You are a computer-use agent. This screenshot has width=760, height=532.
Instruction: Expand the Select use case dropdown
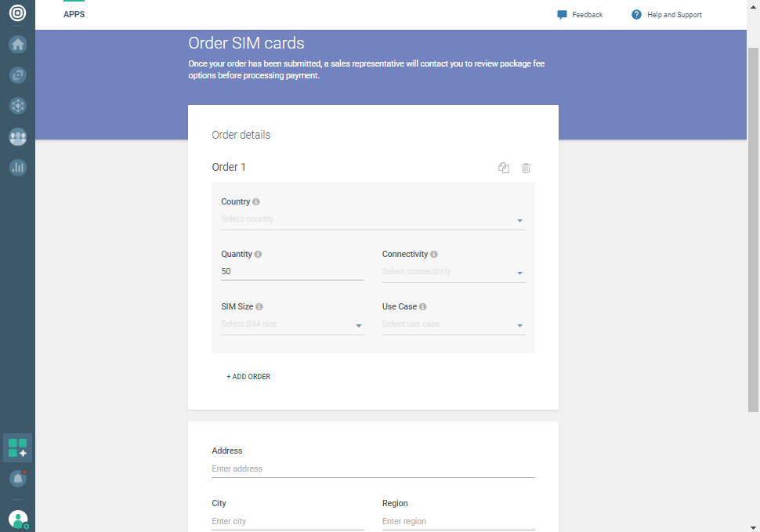[x=453, y=324]
